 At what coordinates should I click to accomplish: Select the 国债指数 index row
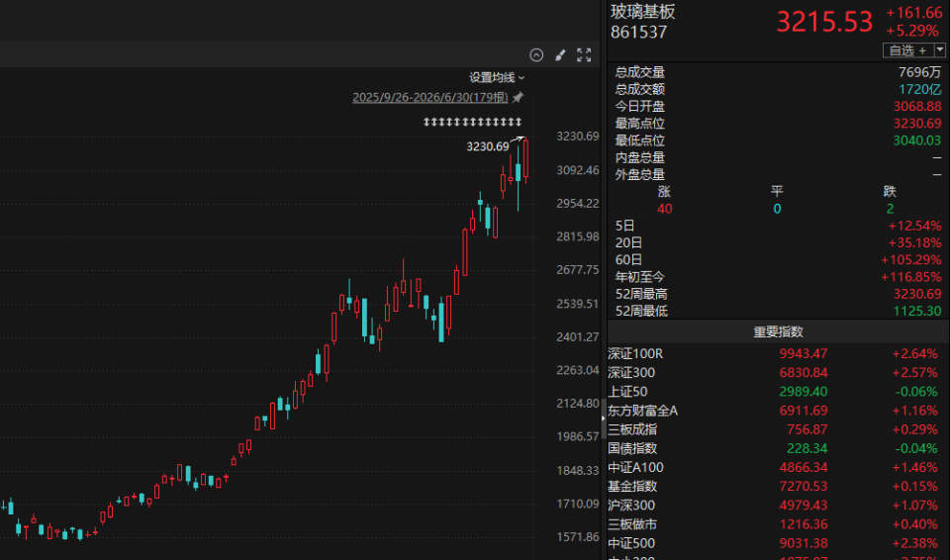[778, 448]
